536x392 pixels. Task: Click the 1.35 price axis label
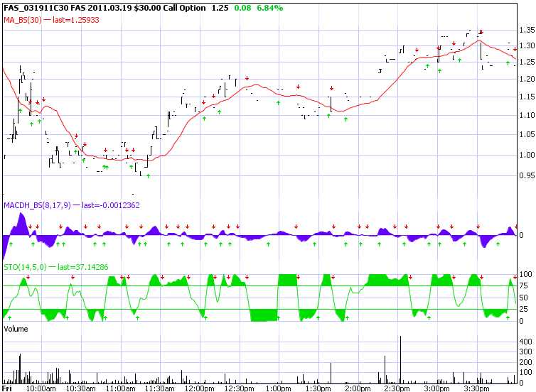click(x=527, y=31)
